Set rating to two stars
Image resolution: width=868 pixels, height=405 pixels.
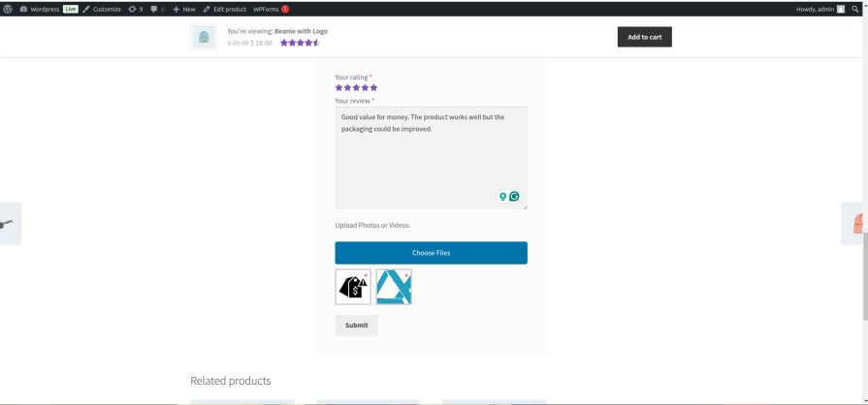(347, 87)
